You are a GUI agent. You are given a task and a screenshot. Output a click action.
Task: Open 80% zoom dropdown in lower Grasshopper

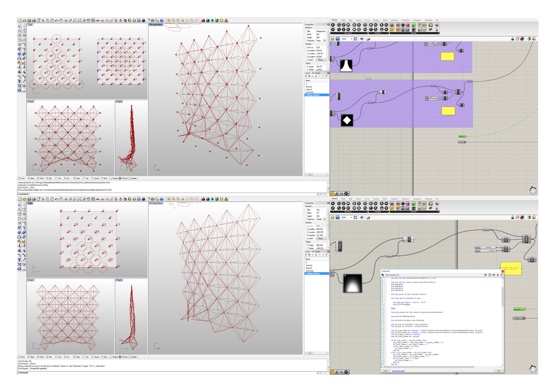[x=351, y=218]
